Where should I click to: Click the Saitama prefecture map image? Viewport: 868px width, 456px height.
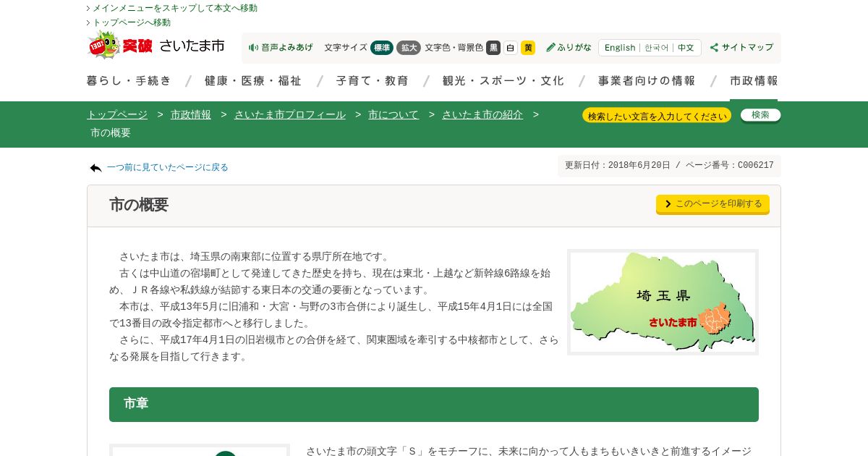663,302
